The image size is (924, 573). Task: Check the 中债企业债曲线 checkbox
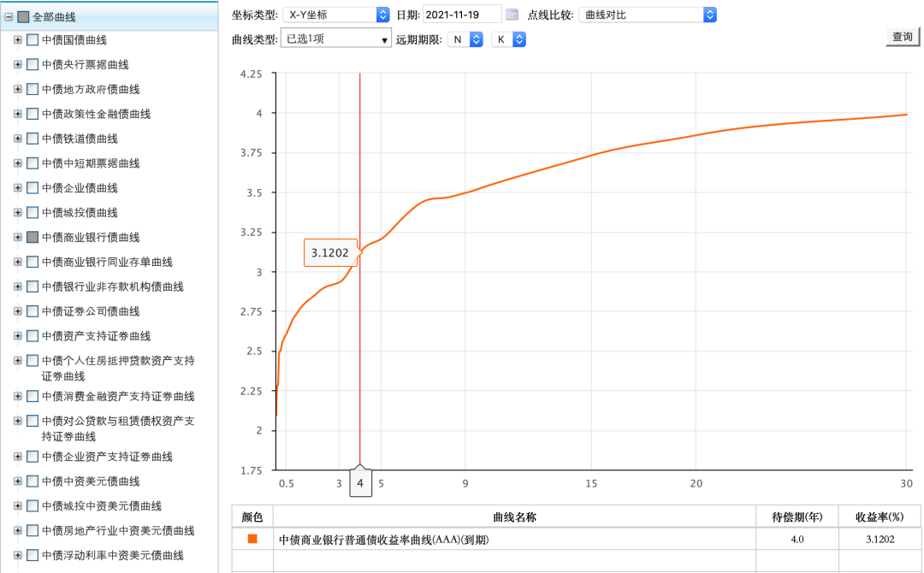[33, 188]
